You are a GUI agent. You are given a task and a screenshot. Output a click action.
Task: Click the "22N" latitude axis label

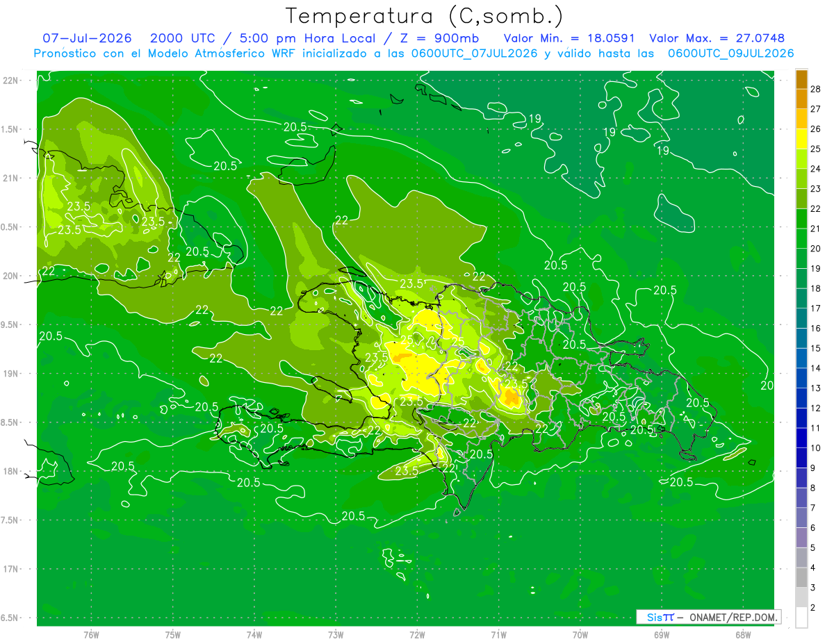coord(10,81)
